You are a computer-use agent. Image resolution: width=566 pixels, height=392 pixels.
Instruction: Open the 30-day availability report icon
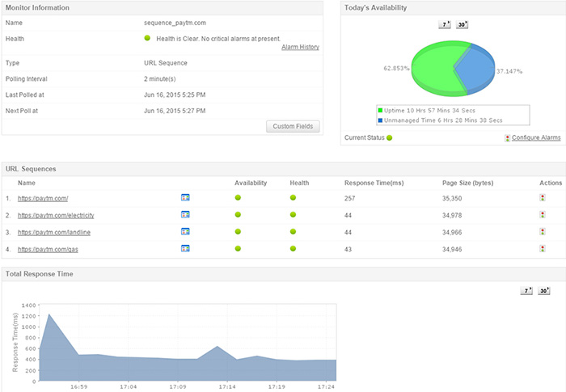[x=462, y=24]
